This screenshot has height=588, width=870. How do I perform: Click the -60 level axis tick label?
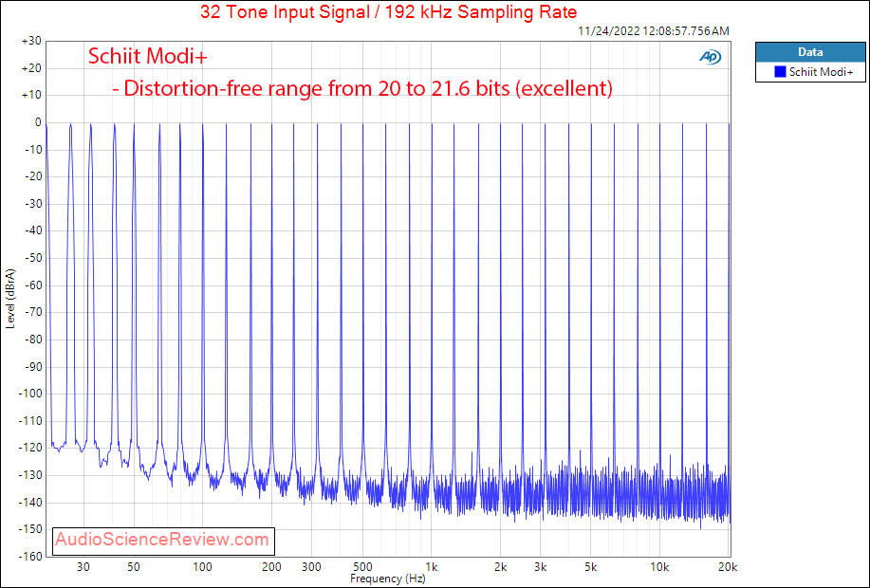pyautogui.click(x=32, y=285)
